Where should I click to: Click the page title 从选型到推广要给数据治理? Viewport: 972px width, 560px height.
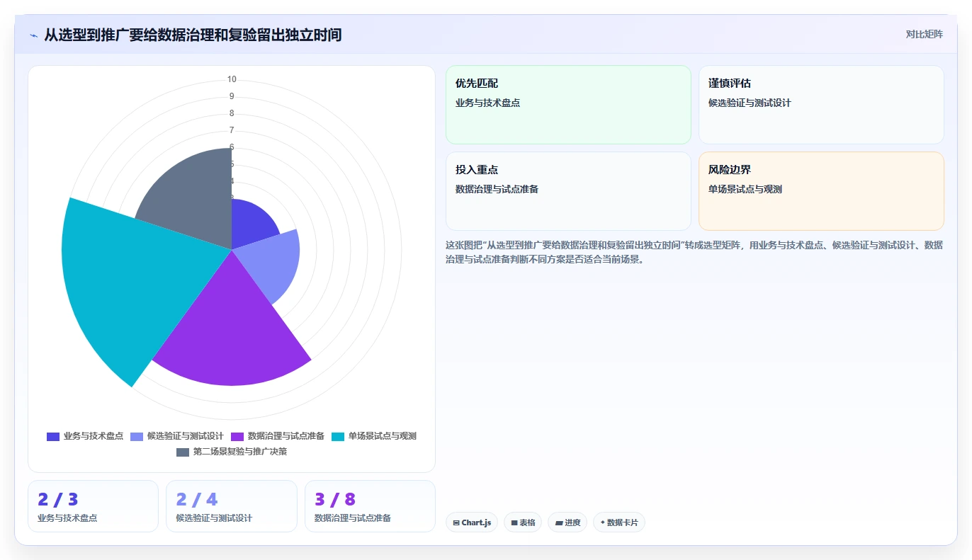pyautogui.click(x=193, y=35)
